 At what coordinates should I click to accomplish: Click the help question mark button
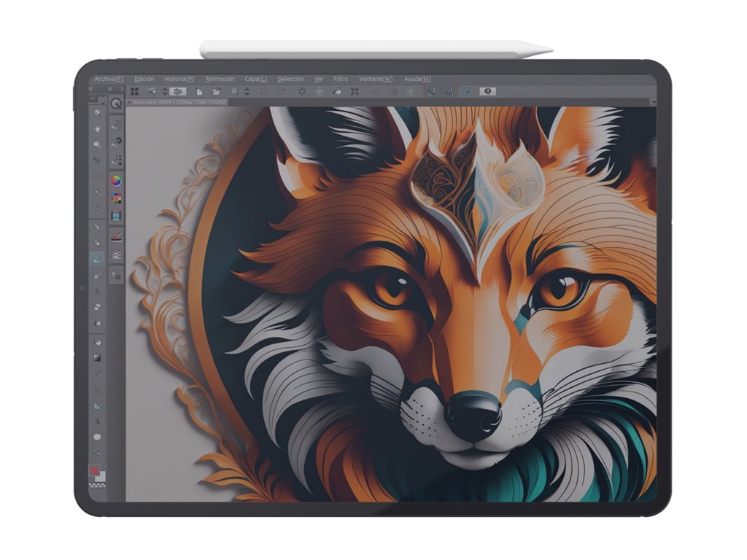[x=487, y=91]
